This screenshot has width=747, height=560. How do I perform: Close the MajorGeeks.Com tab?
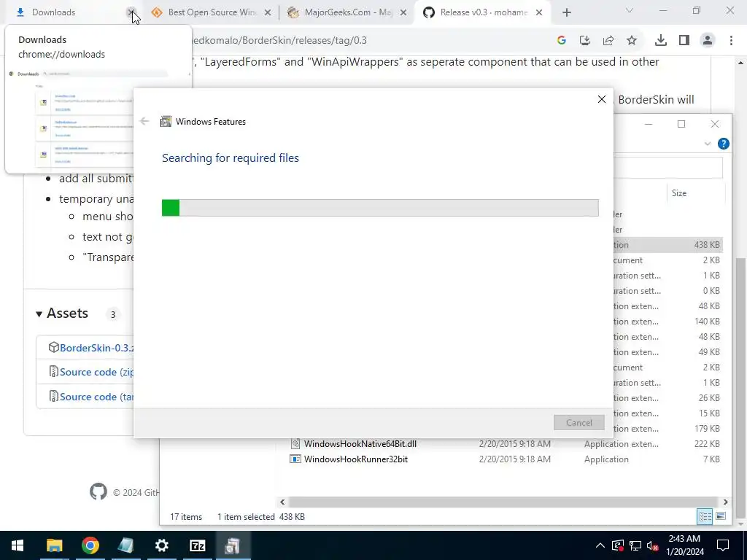pyautogui.click(x=403, y=12)
